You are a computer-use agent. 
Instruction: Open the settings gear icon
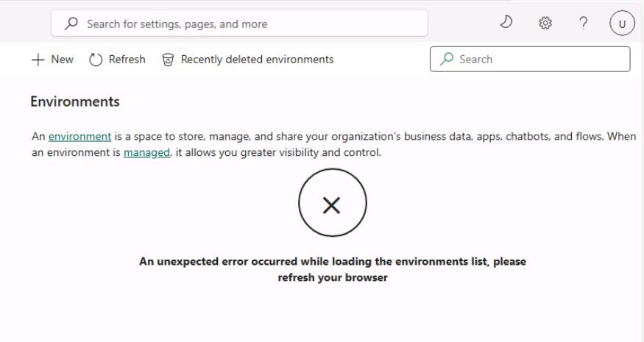(545, 23)
